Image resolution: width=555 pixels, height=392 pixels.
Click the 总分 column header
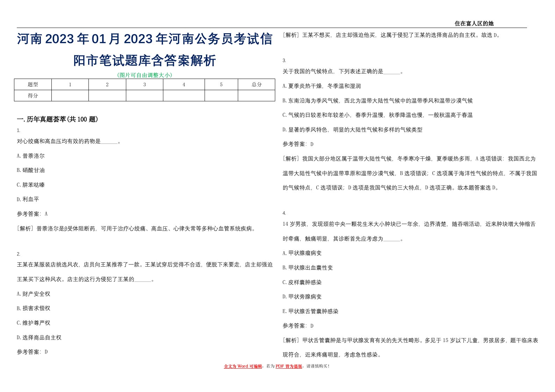(257, 85)
